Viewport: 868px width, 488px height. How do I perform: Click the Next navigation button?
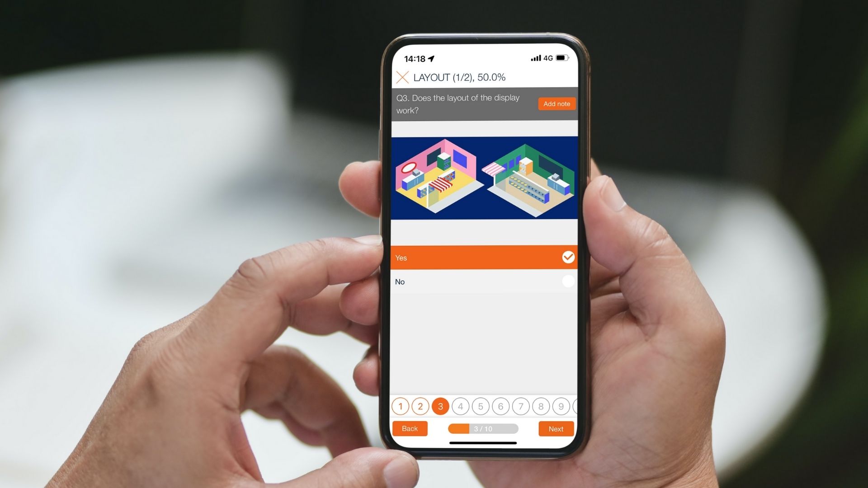point(556,428)
